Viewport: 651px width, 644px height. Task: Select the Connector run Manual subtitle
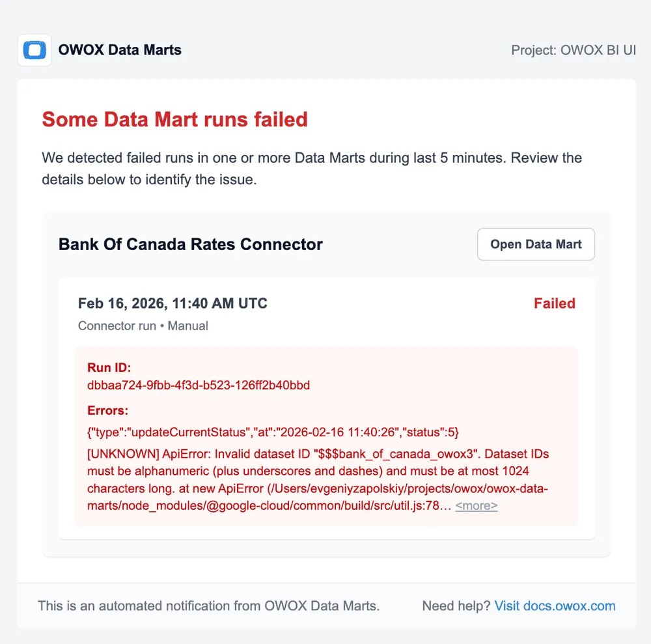(x=143, y=326)
